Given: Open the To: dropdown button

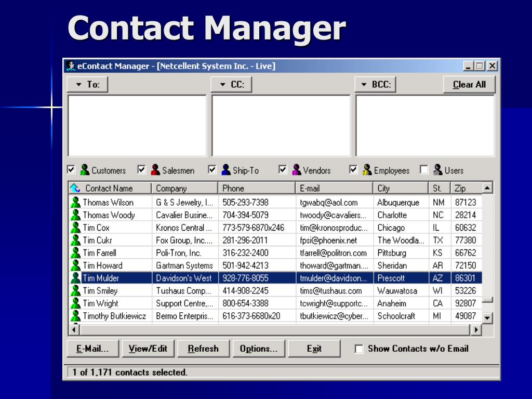Looking at the screenshot, I should tap(87, 85).
